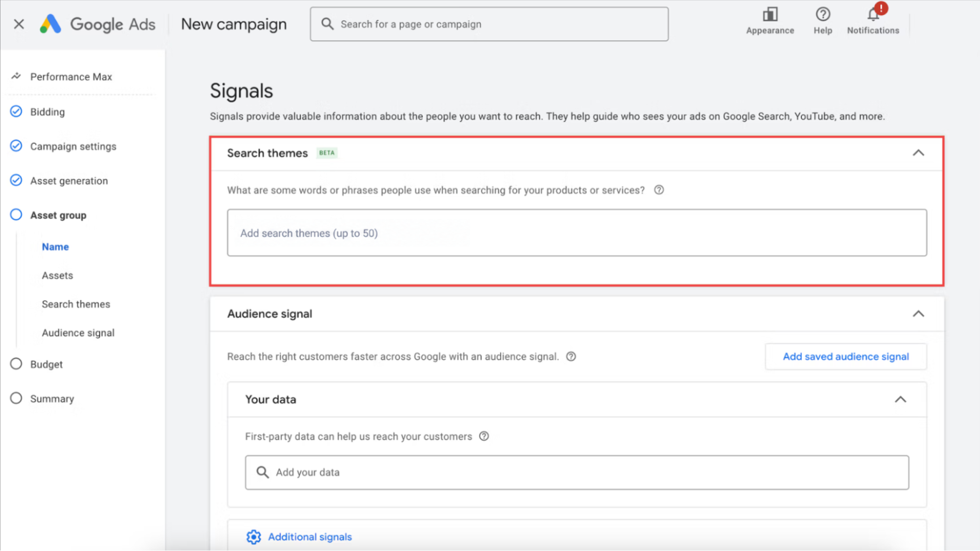
Task: Select the Asset group step
Action: coord(58,215)
